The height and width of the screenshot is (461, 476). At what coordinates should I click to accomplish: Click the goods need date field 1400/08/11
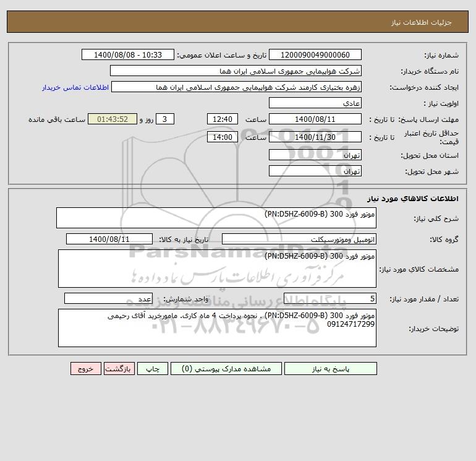pos(109,239)
